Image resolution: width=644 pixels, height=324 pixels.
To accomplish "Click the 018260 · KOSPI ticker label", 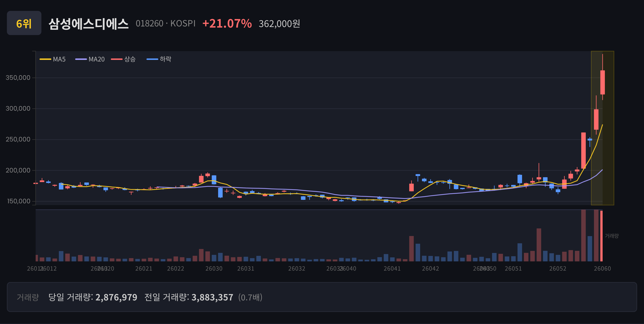I will (x=165, y=24).
